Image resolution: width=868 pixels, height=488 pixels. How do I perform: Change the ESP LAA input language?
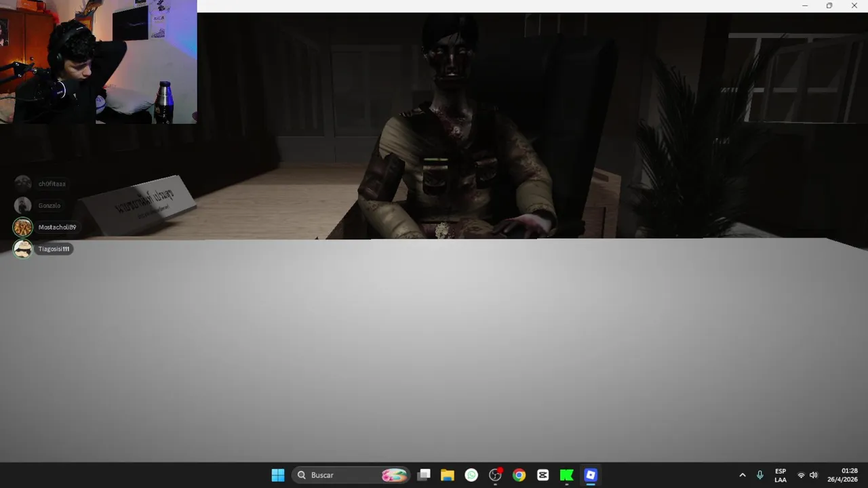[x=781, y=475]
